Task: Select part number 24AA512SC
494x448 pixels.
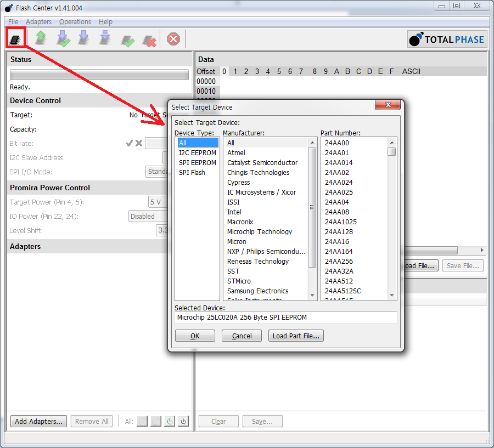Action: pos(355,291)
